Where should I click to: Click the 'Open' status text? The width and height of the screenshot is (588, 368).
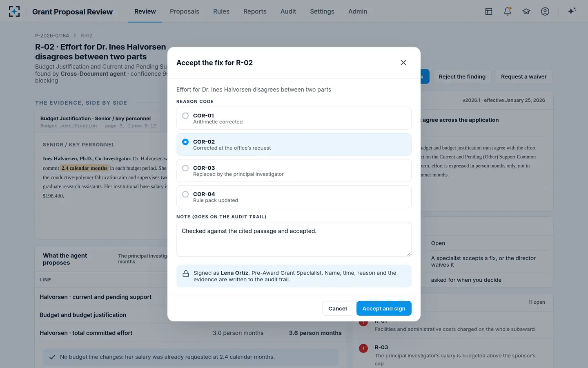(x=438, y=243)
